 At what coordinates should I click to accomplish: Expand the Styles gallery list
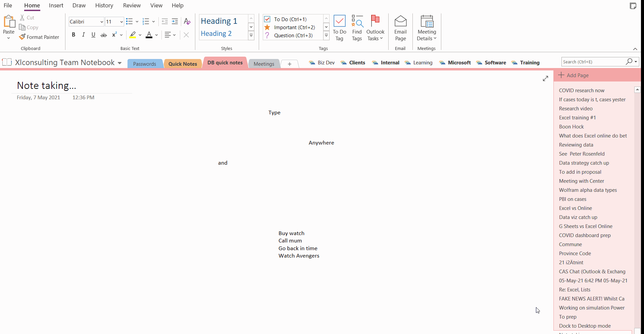click(x=251, y=36)
